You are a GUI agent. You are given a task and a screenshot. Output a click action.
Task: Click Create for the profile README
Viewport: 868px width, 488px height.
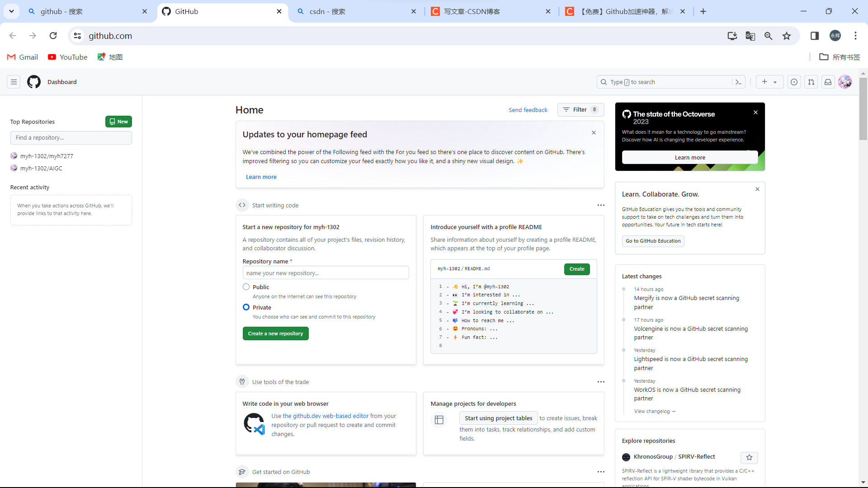(577, 269)
